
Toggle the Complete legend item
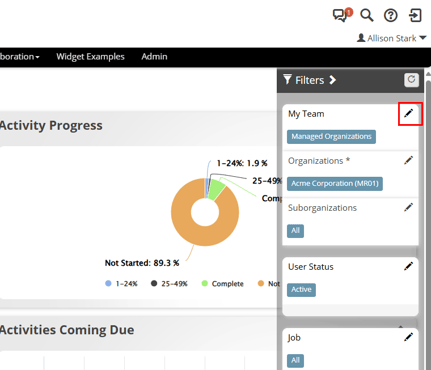click(x=223, y=284)
